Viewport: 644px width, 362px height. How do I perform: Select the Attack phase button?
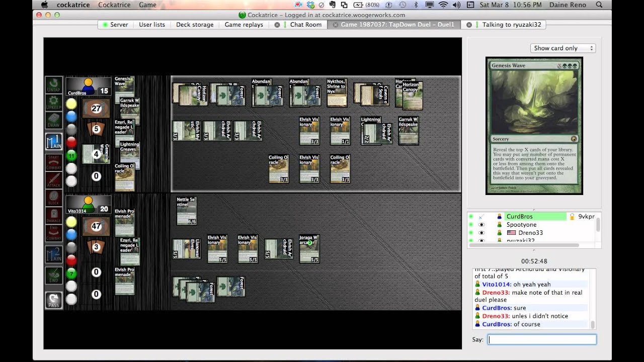pos(54,179)
